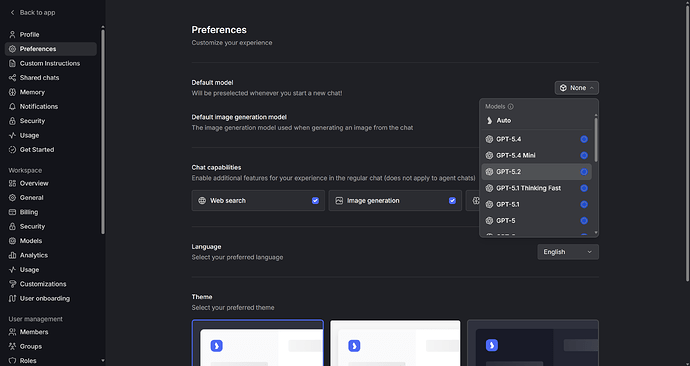Click the info icon beside Models header
This screenshot has height=366, width=690.
click(510, 106)
